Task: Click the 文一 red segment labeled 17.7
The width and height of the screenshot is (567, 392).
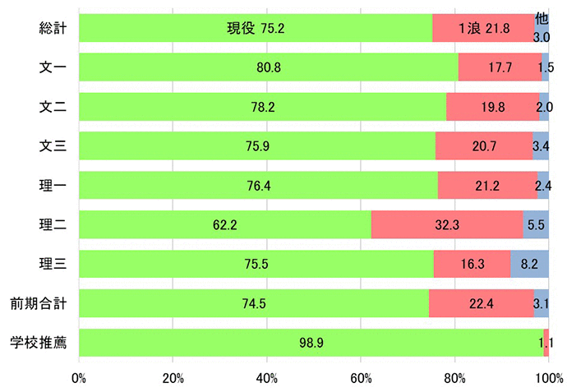Action: (500, 67)
